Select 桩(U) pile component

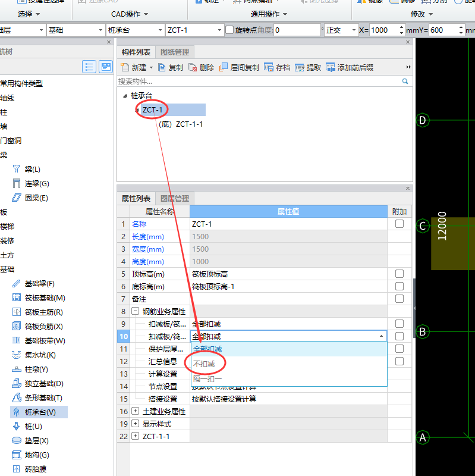click(x=27, y=426)
